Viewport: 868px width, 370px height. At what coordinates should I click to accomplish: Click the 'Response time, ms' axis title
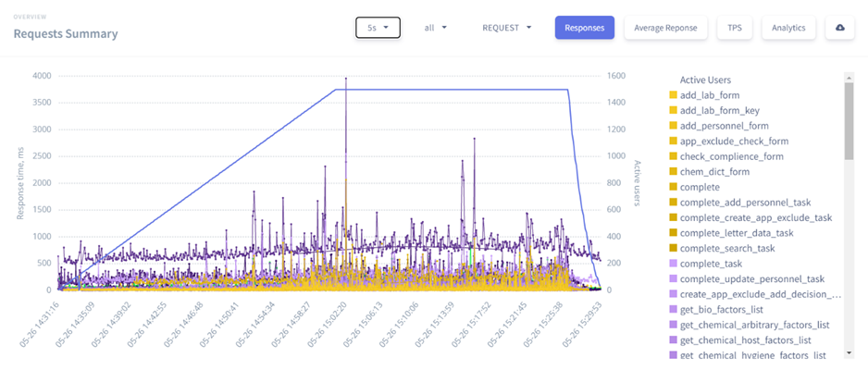[20, 182]
